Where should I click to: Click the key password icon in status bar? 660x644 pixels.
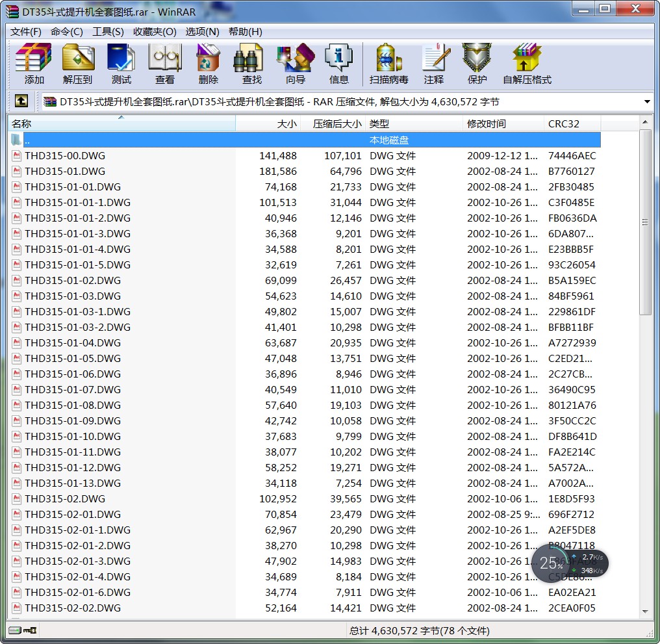(x=30, y=630)
